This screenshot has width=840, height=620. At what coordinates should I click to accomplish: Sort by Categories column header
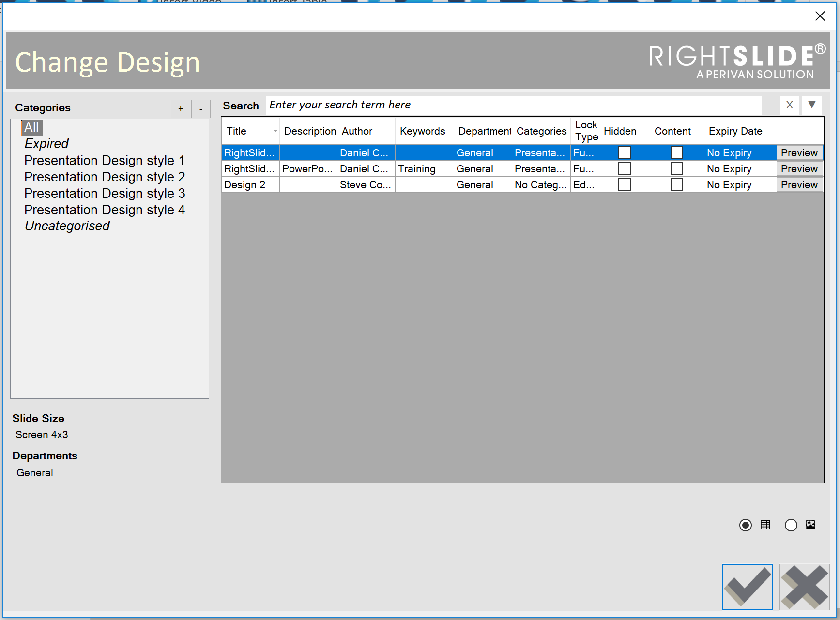pyautogui.click(x=541, y=131)
